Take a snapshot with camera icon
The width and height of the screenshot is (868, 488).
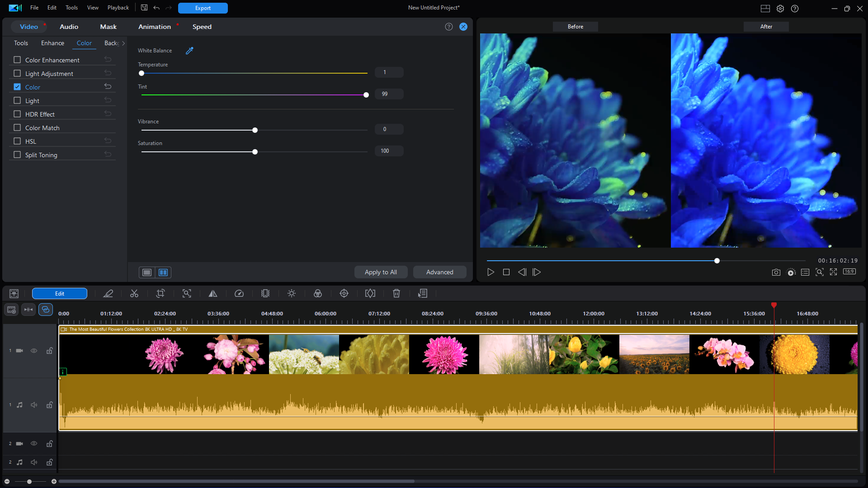click(776, 272)
